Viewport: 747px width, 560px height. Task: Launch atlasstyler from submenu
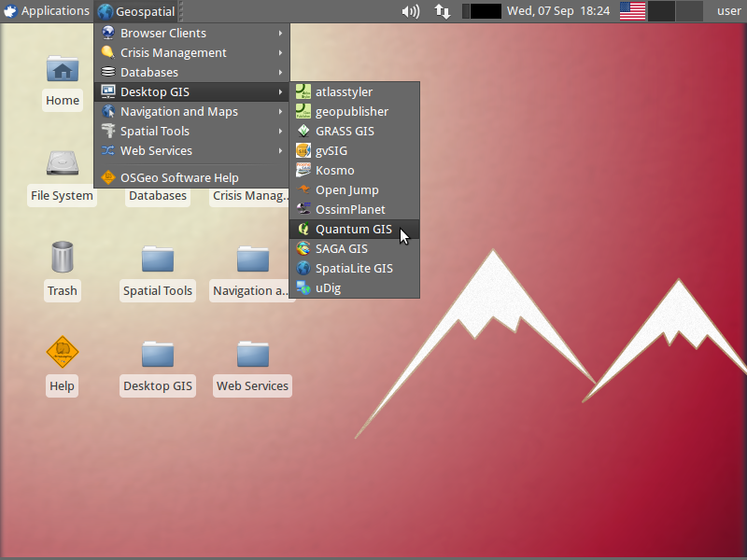pos(355,91)
